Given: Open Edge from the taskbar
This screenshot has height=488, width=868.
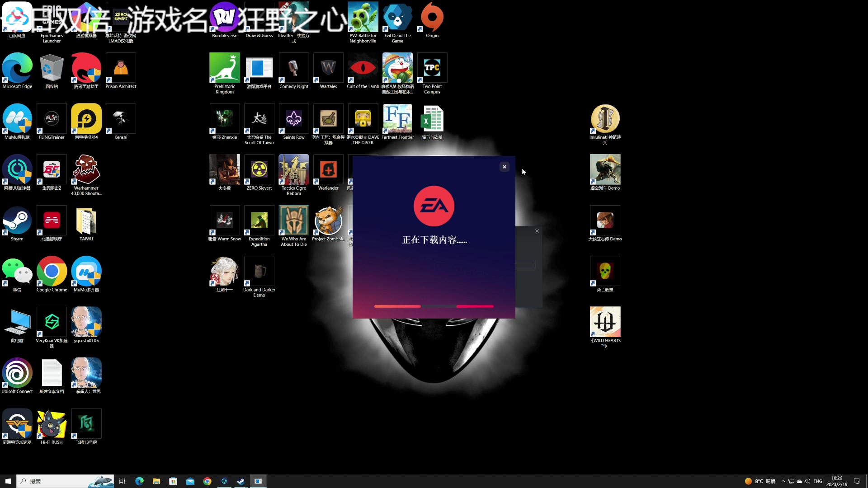Looking at the screenshot, I should (139, 481).
